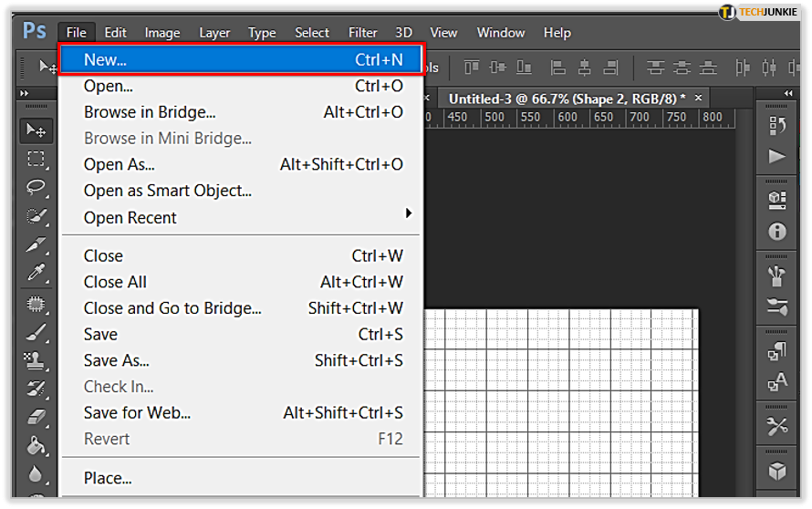Open the Actions panel play icon
This screenshot has height=509, width=812.
click(776, 156)
